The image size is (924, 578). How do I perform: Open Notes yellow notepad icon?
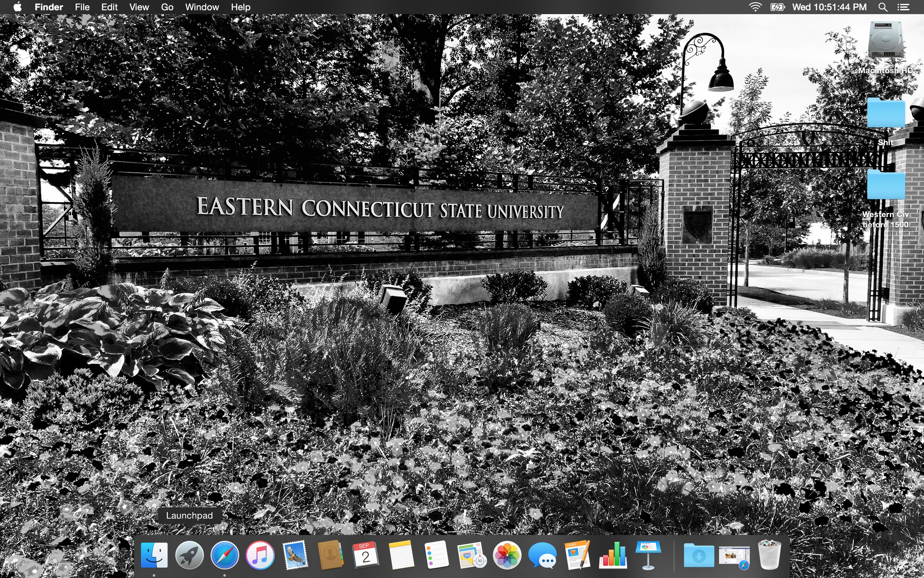401,555
